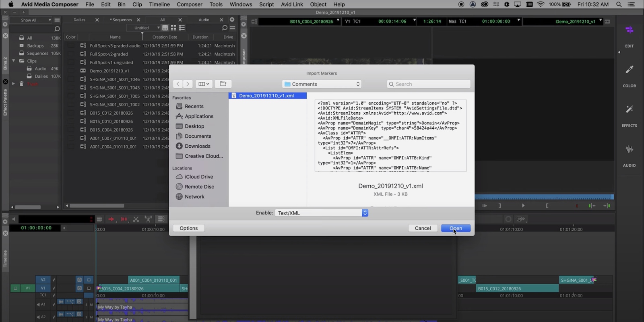This screenshot has width=644, height=322.
Task: Click the Options button in dialog
Action: click(x=188, y=228)
